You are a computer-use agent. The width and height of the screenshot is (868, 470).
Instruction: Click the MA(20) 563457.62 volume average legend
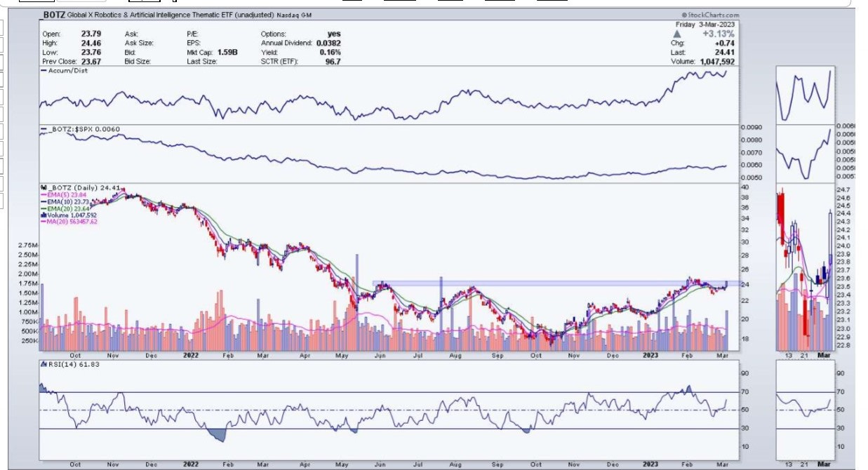69,222
